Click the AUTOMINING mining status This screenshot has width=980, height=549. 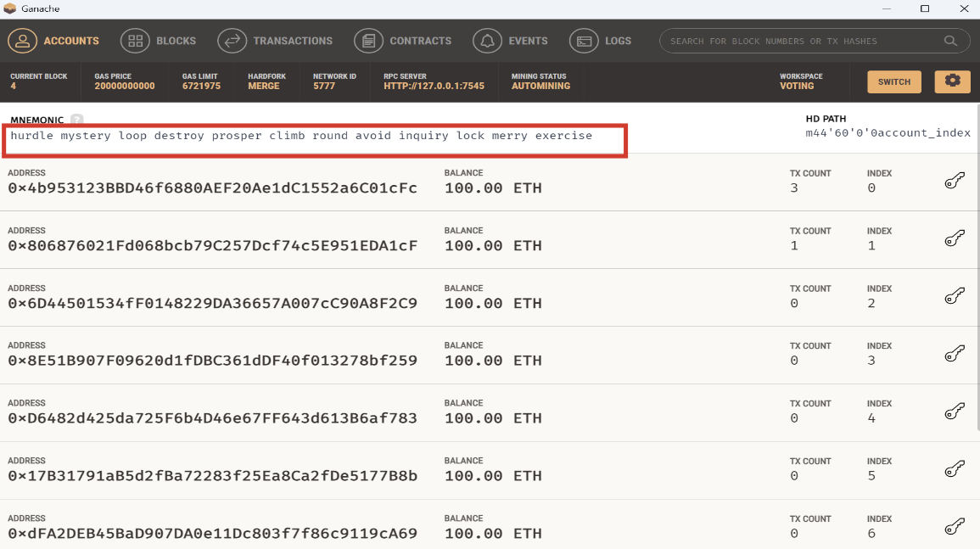pyautogui.click(x=540, y=87)
